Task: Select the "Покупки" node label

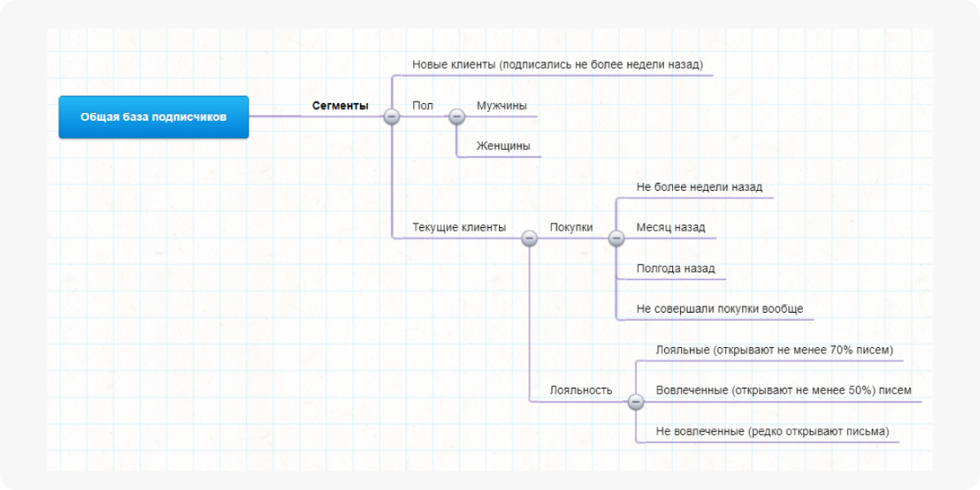Action: coord(572,227)
